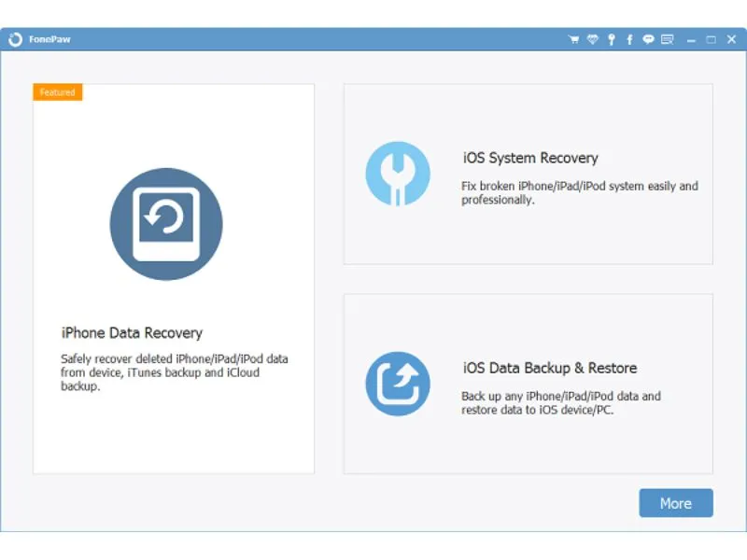The height and width of the screenshot is (560, 747).
Task: Close the FonePaw window
Action: 731,39
